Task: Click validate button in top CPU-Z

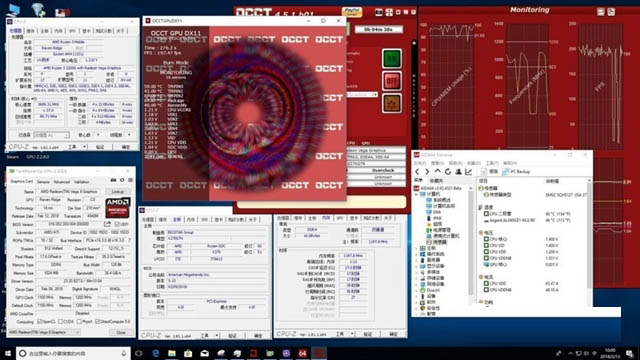Action: pos(100,147)
